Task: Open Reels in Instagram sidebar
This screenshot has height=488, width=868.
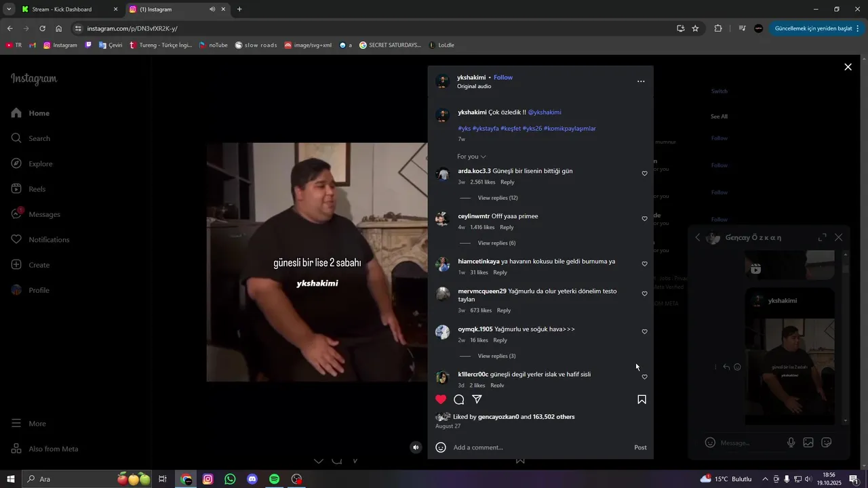Action: point(28,189)
